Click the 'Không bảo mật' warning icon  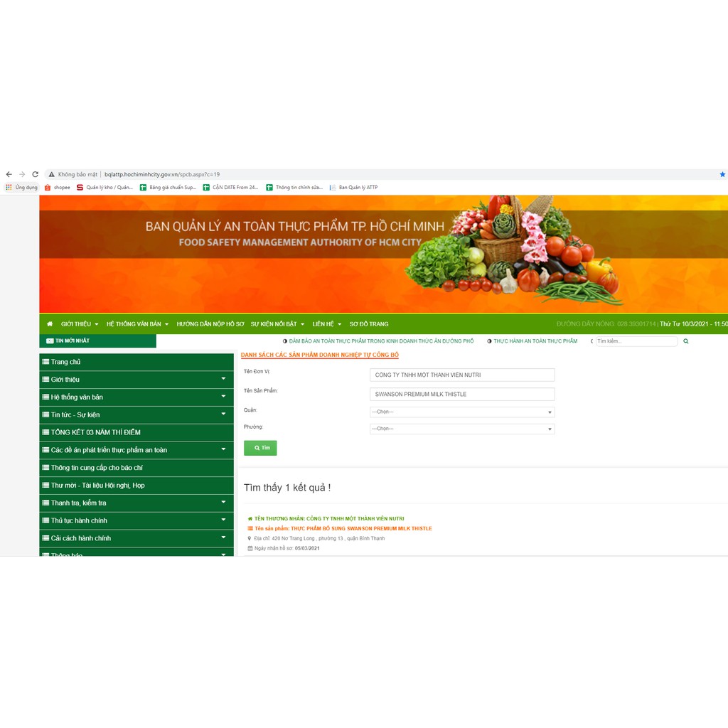coord(52,174)
